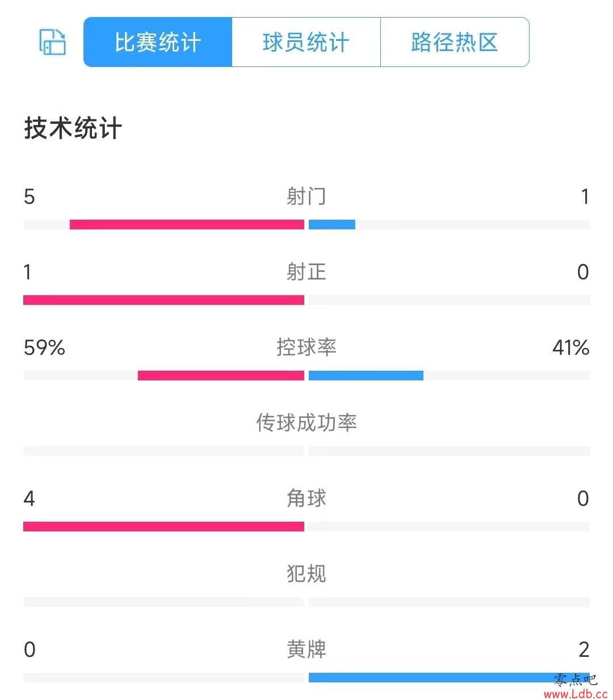Click the 射门 stat label
Image resolution: width=613 pixels, height=700 pixels.
point(306,196)
